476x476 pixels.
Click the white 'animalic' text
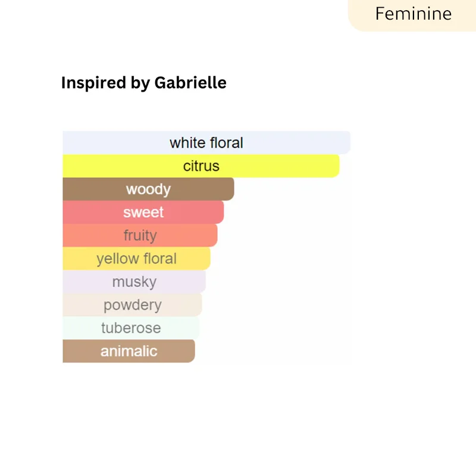[x=129, y=351]
